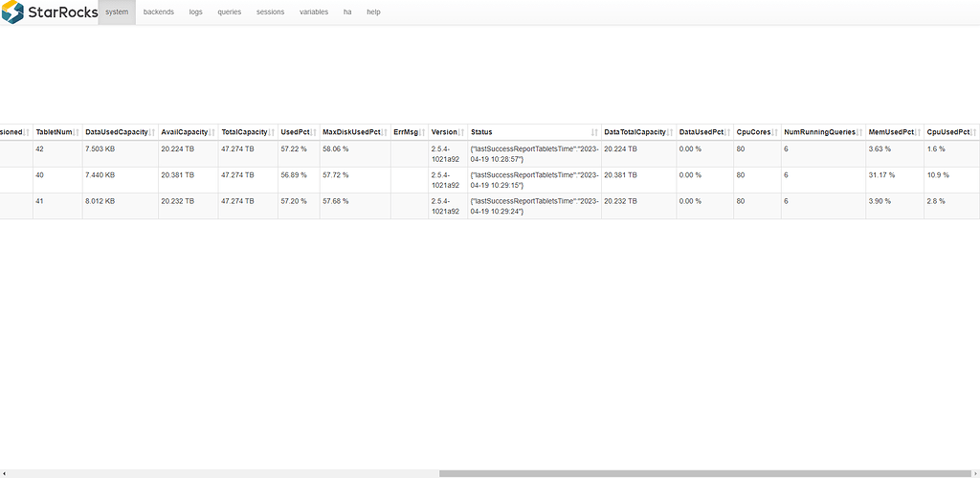Open the help menu item
The height and width of the screenshot is (478, 980).
(373, 12)
